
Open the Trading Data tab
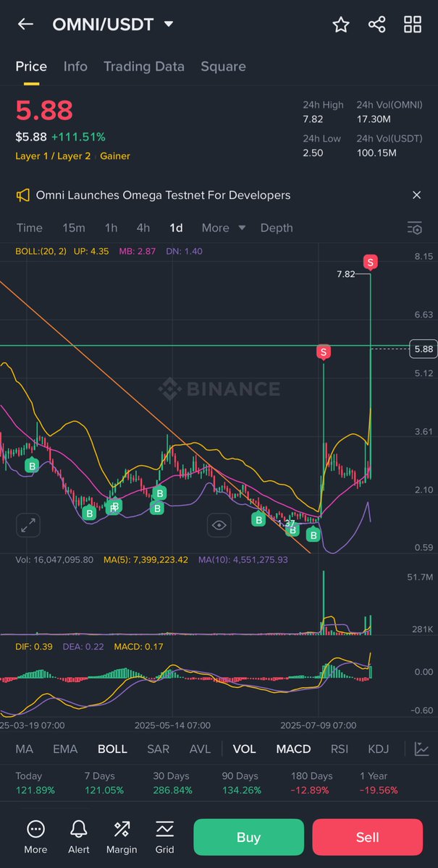(144, 67)
